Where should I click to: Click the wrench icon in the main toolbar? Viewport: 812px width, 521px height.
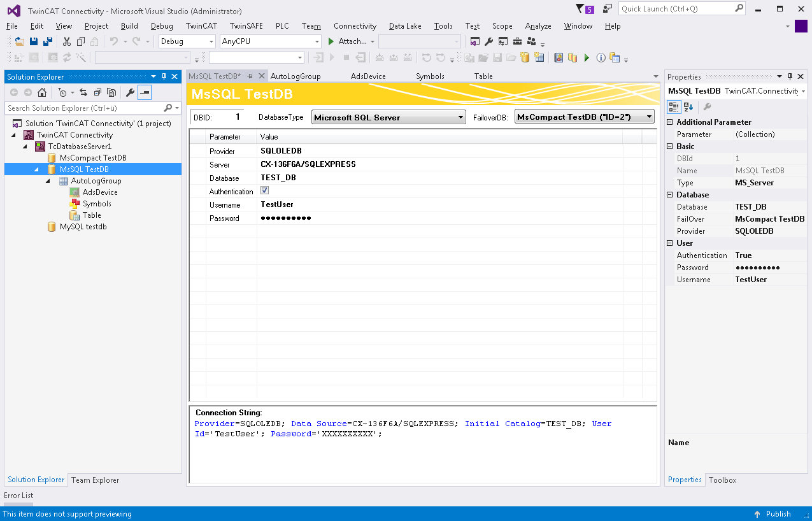488,41
